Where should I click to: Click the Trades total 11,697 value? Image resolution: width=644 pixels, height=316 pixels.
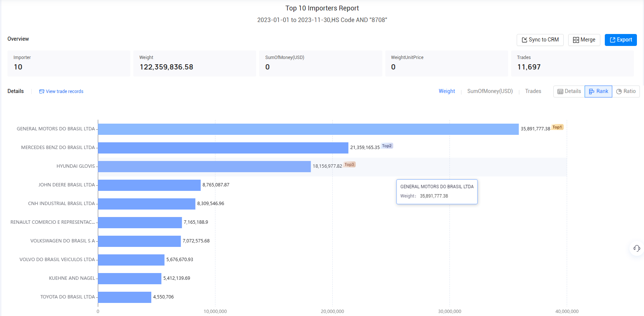529,67
